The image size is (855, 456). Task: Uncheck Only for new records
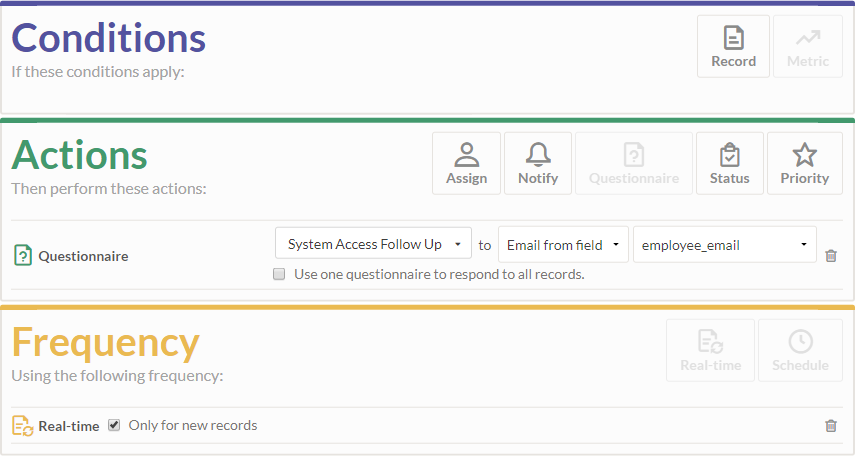coord(114,425)
